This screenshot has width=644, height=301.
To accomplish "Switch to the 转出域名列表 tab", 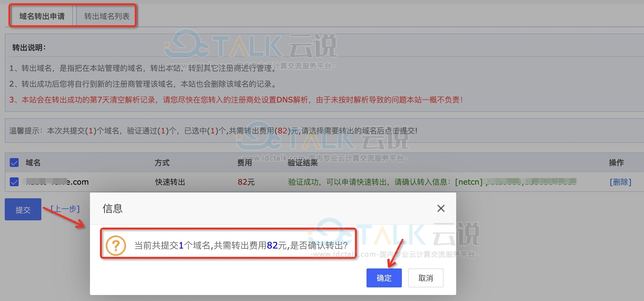I will [107, 16].
